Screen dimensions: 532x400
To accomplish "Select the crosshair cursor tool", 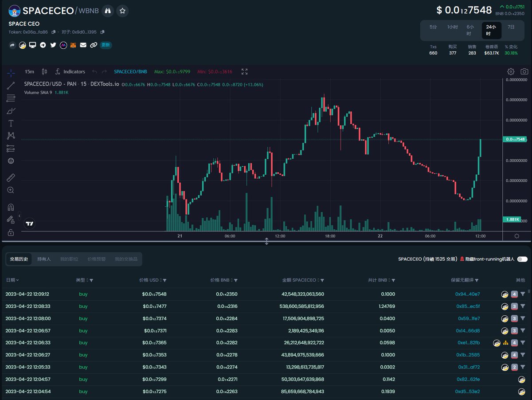I will point(11,73).
